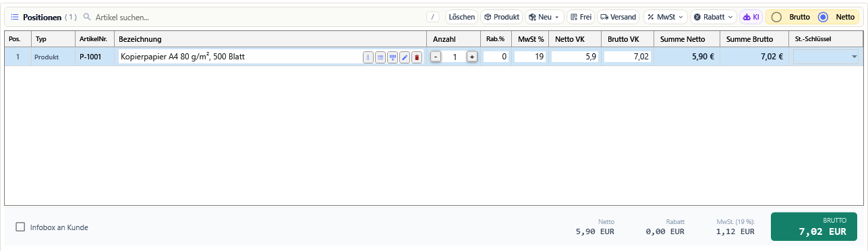Click the Brutto VK field showing 7,02
The image size is (868, 251).
pos(627,57)
